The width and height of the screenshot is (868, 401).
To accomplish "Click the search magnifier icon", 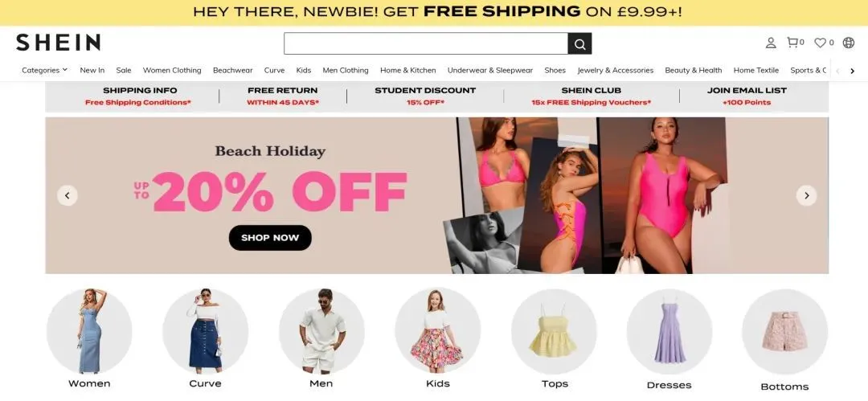I will [x=579, y=43].
